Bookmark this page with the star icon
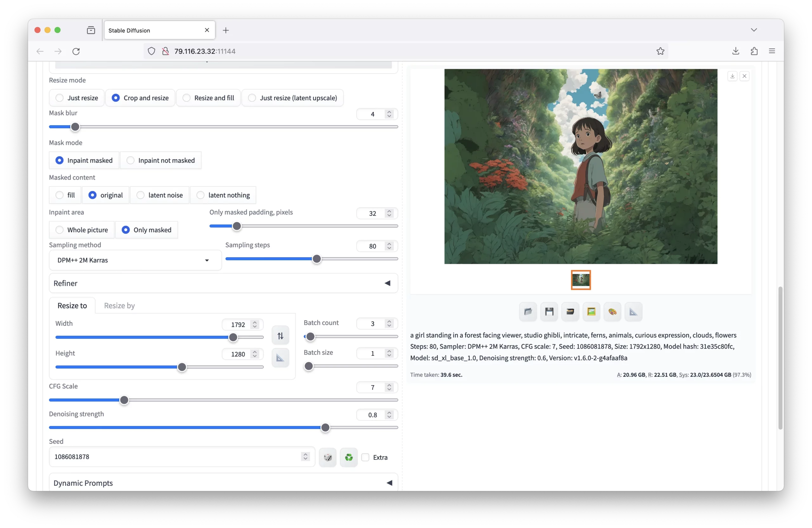 coord(660,51)
